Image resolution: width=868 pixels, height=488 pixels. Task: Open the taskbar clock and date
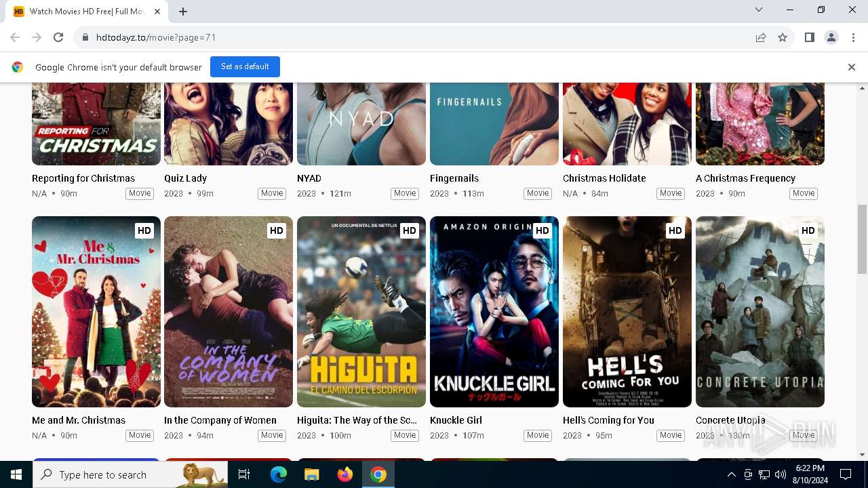[x=810, y=474]
